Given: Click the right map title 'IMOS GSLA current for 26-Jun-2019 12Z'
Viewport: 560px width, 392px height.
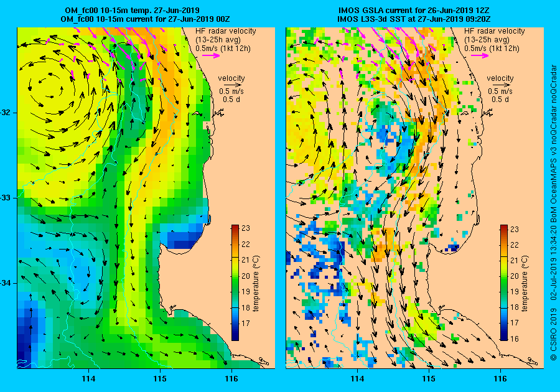Looking at the screenshot, I should tap(413, 11).
